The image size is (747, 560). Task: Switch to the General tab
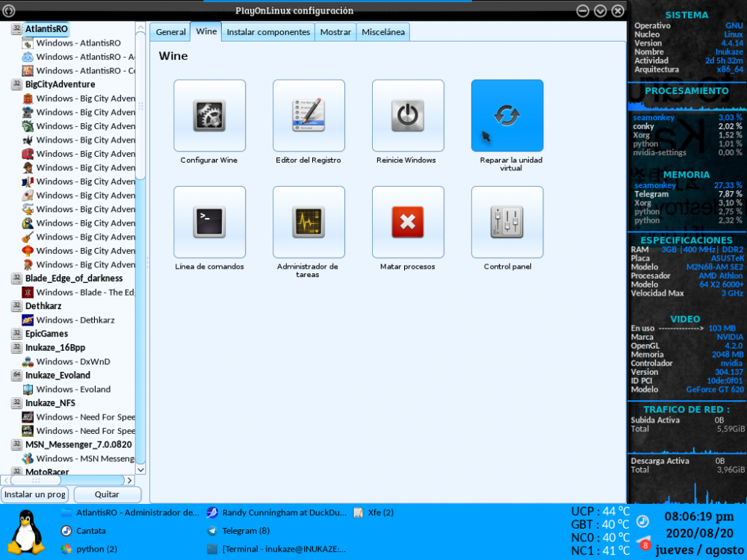(x=170, y=32)
